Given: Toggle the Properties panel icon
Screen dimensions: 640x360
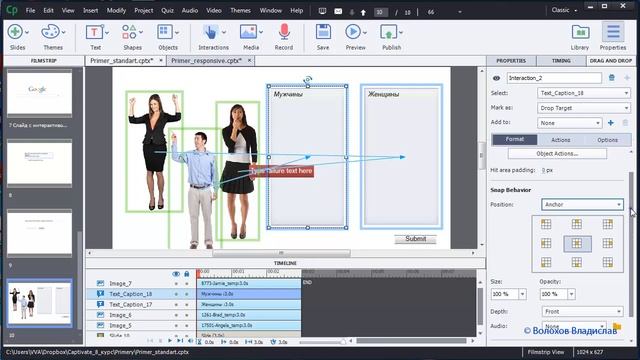Looking at the screenshot, I should [613, 32].
